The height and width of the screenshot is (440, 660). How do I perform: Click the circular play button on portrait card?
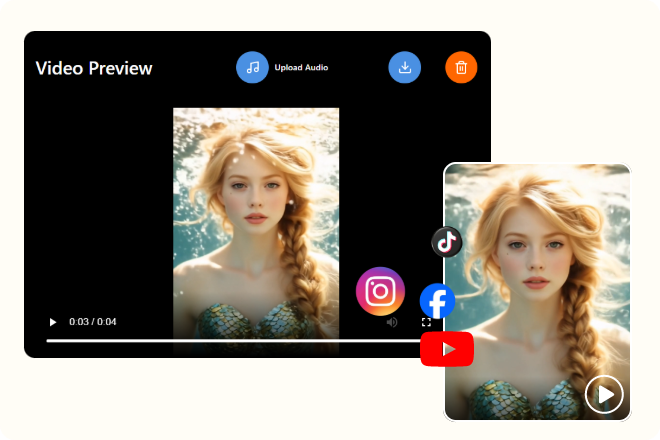[x=604, y=395]
